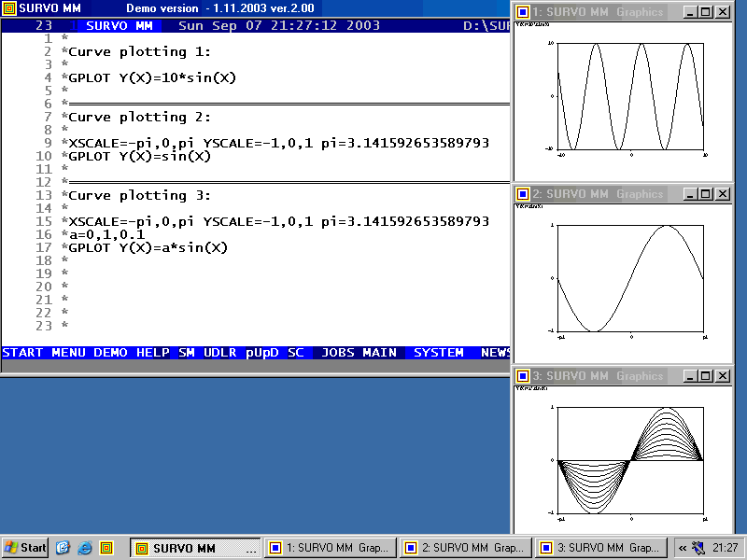This screenshot has width=747, height=560.
Task: Minimize Graphics window 2
Action: coord(690,194)
